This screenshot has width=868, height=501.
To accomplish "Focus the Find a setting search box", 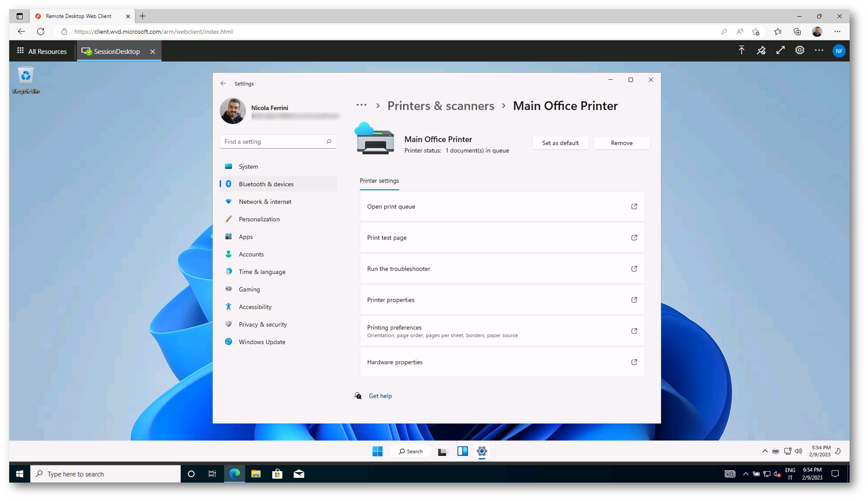I will [x=278, y=141].
